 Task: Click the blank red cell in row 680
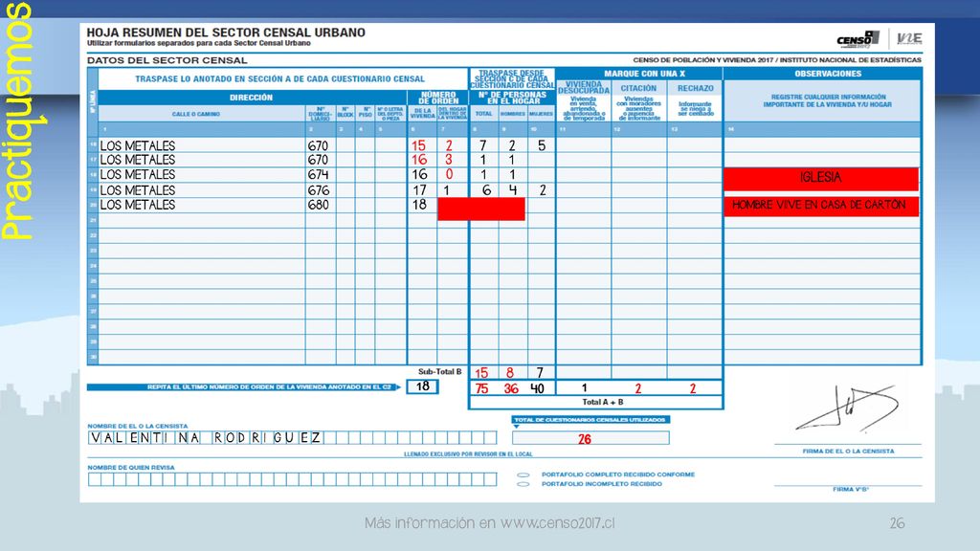point(481,209)
